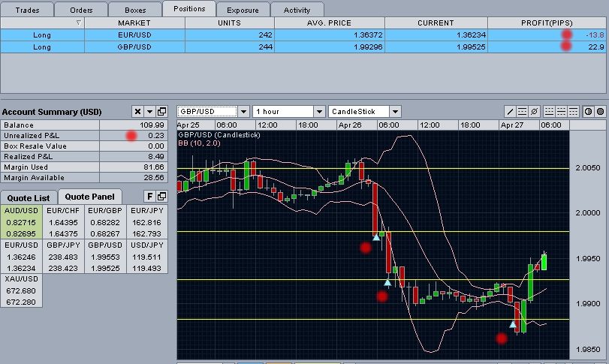Pop out the Quote panel window
The height and width of the screenshot is (364, 609).
pos(161,197)
